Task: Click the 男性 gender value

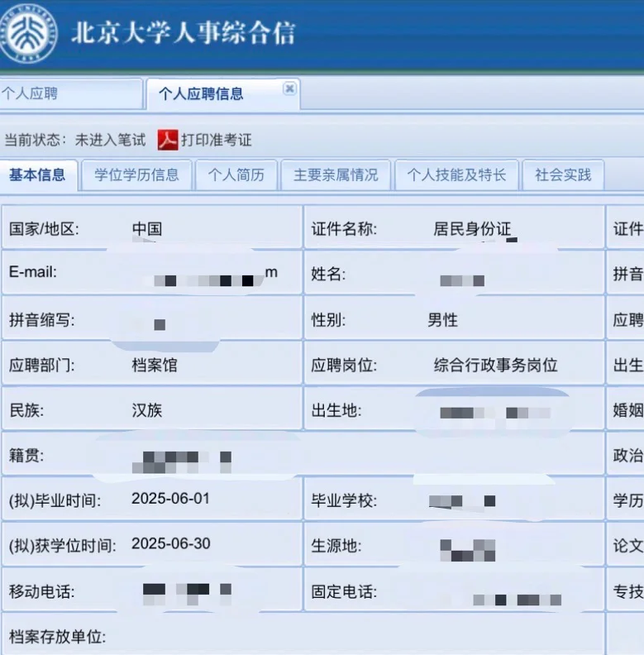Action: [442, 320]
